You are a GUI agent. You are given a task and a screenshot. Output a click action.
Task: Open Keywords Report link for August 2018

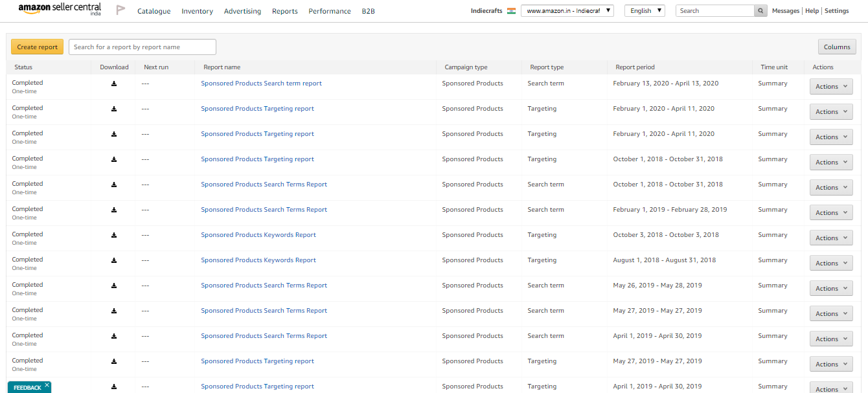258,260
